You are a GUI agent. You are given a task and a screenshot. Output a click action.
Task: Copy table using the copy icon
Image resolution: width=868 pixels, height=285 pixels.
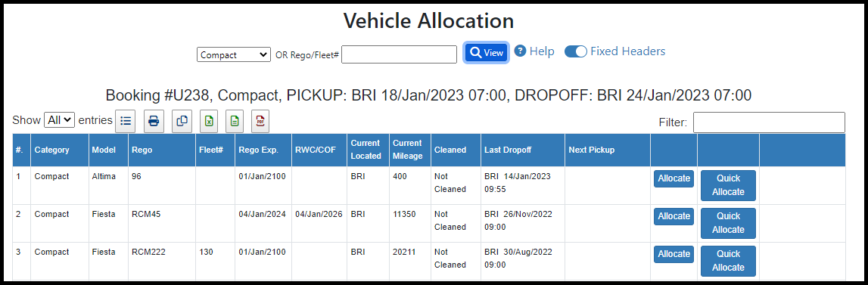(182, 121)
